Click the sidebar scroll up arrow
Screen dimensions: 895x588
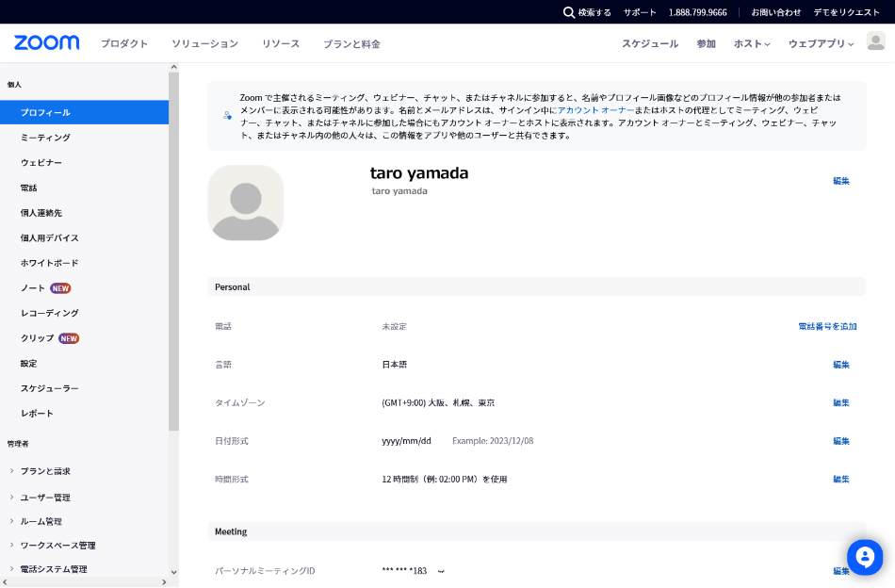pos(174,67)
